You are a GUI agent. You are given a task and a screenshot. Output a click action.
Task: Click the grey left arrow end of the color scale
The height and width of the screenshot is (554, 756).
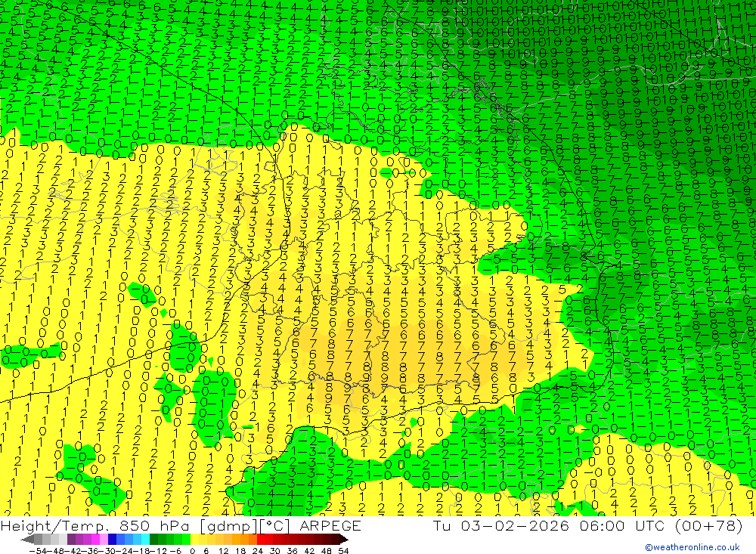27,540
